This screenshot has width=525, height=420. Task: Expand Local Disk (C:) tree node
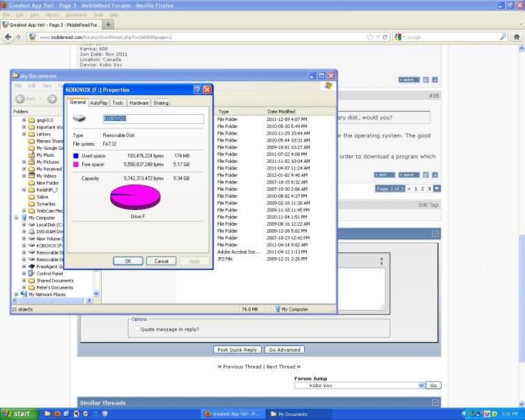tap(24, 225)
